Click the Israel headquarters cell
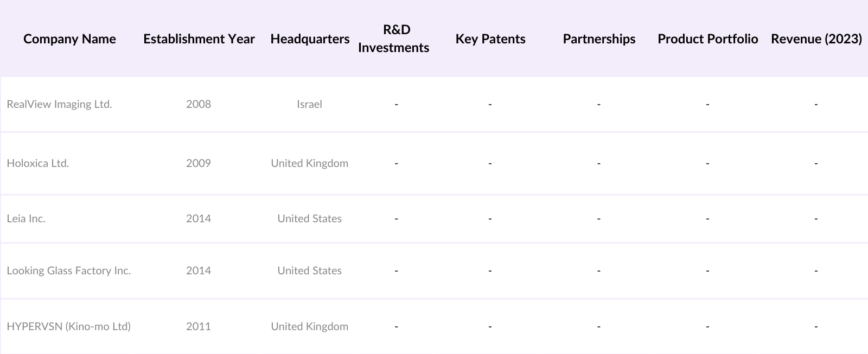Screen dimensions: 868x354 [x=309, y=104]
